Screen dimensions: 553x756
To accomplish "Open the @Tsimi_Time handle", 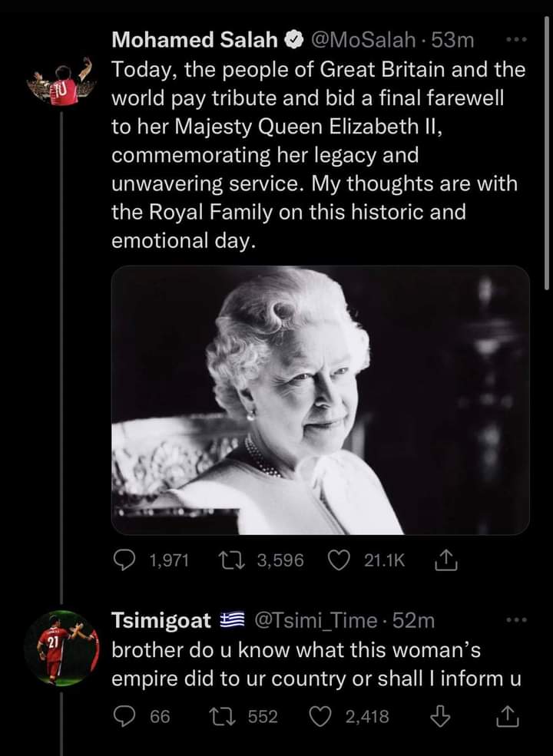I will (315, 620).
